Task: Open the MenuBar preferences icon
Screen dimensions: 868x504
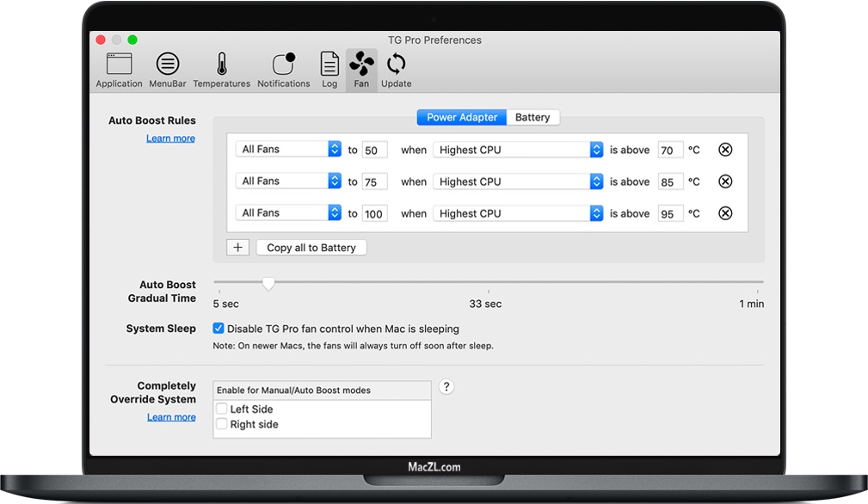Action: click(x=168, y=69)
